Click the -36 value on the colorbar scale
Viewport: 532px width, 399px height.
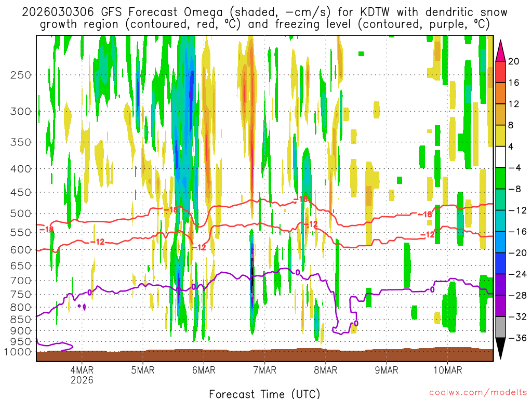pyautogui.click(x=517, y=338)
